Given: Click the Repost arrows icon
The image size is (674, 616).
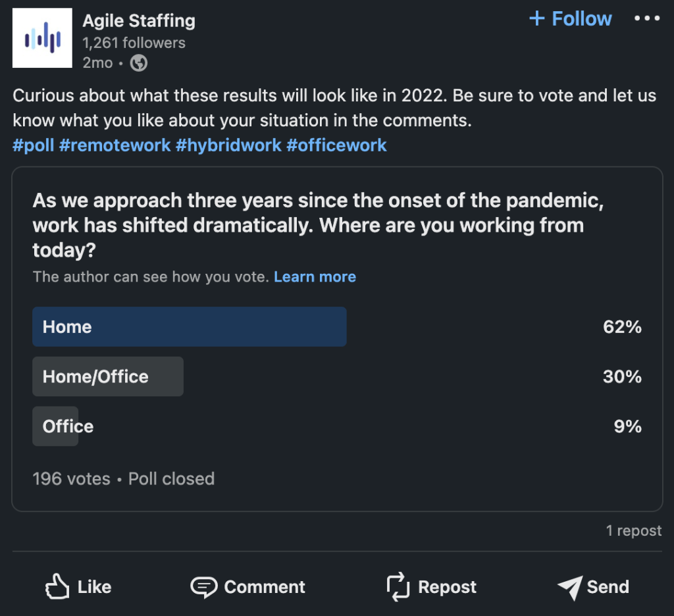Looking at the screenshot, I should pos(398,586).
